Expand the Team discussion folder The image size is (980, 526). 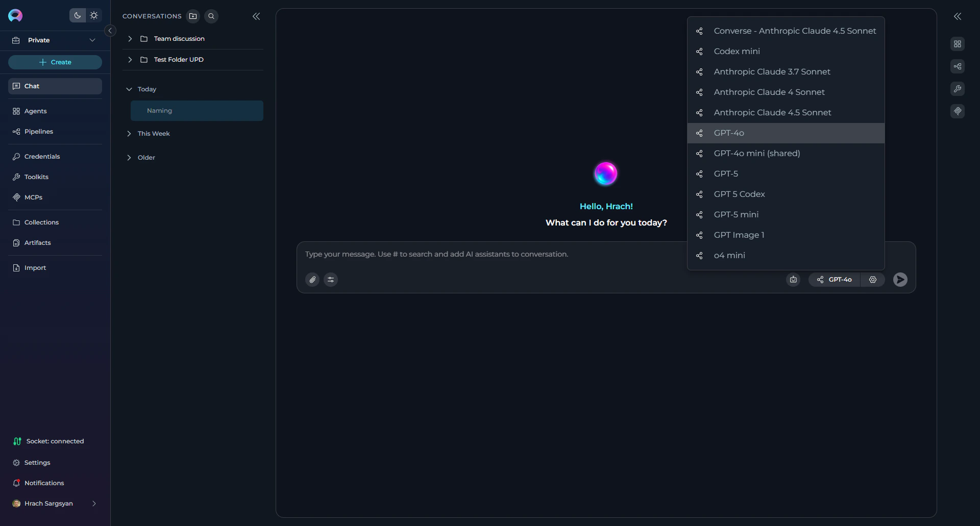pos(130,38)
